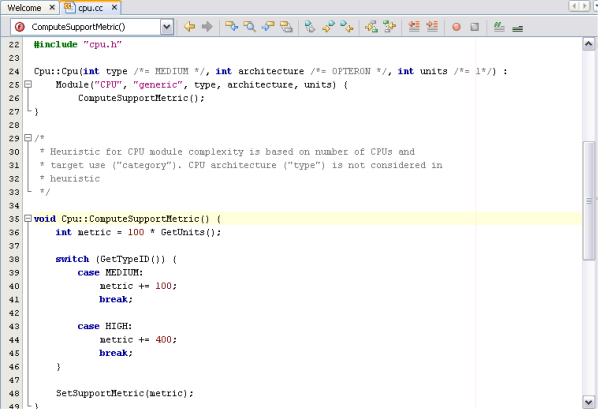Click the find previous occurrence icon

[231, 27]
